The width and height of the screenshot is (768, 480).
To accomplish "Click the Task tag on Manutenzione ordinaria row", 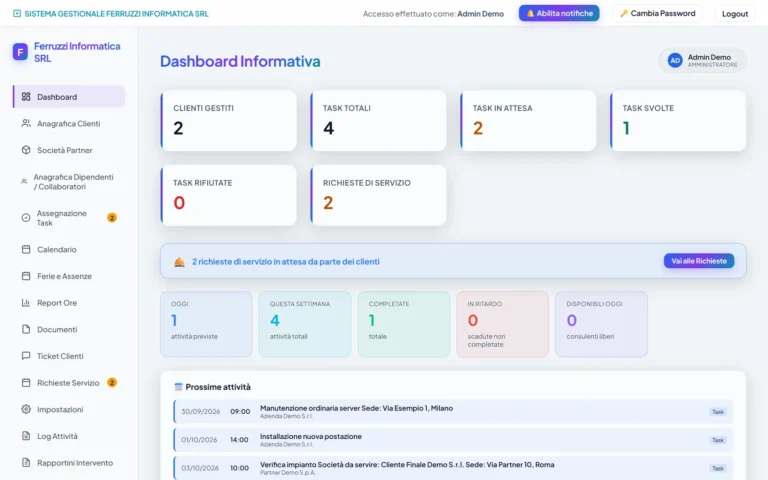I will click(718, 412).
